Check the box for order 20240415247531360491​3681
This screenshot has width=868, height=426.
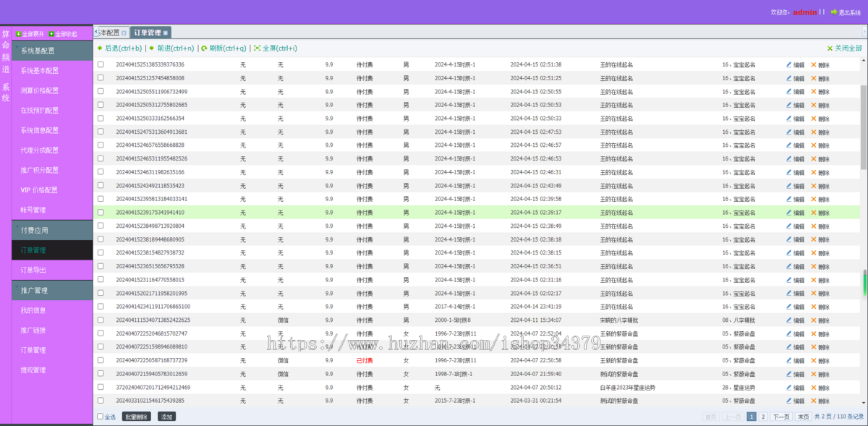coord(101,132)
